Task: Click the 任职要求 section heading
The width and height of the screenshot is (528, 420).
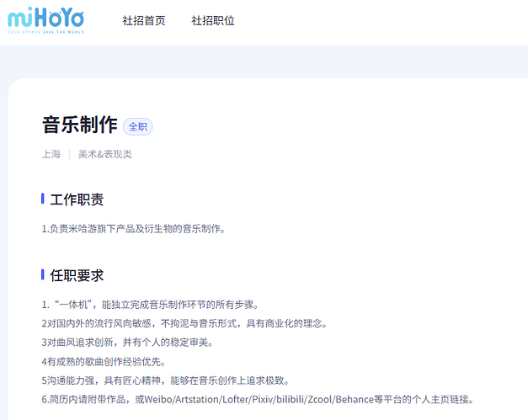Action: (77, 275)
